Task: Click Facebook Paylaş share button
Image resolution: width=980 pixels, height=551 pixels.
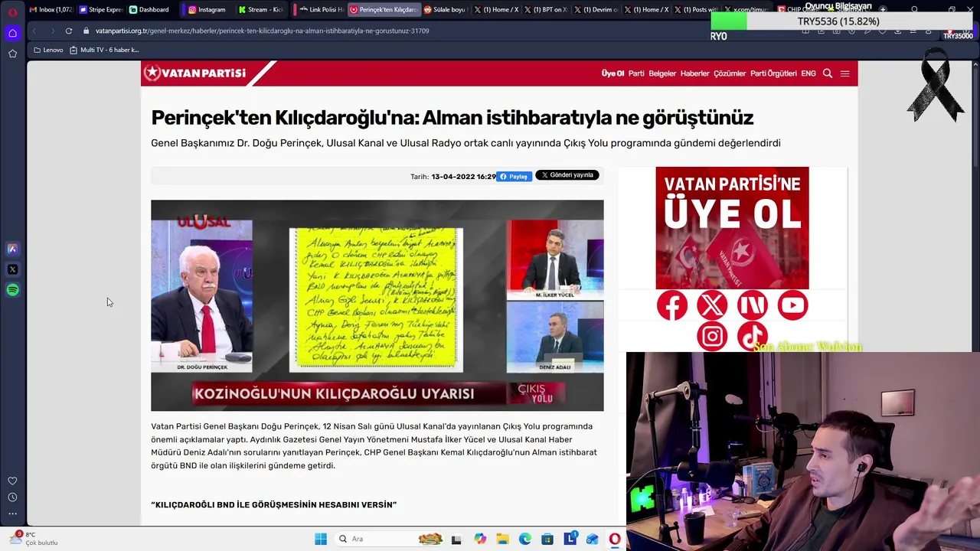Action: (x=514, y=176)
